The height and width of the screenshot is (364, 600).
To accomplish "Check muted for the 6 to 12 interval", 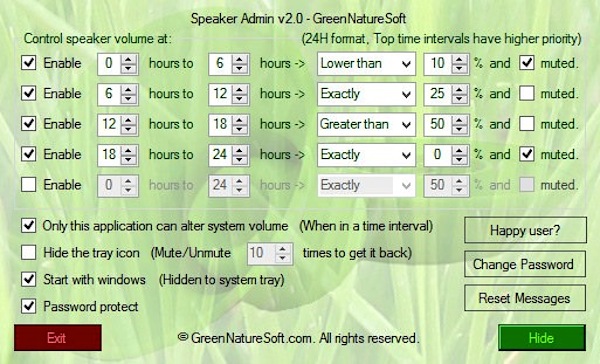I will pyautogui.click(x=527, y=93).
